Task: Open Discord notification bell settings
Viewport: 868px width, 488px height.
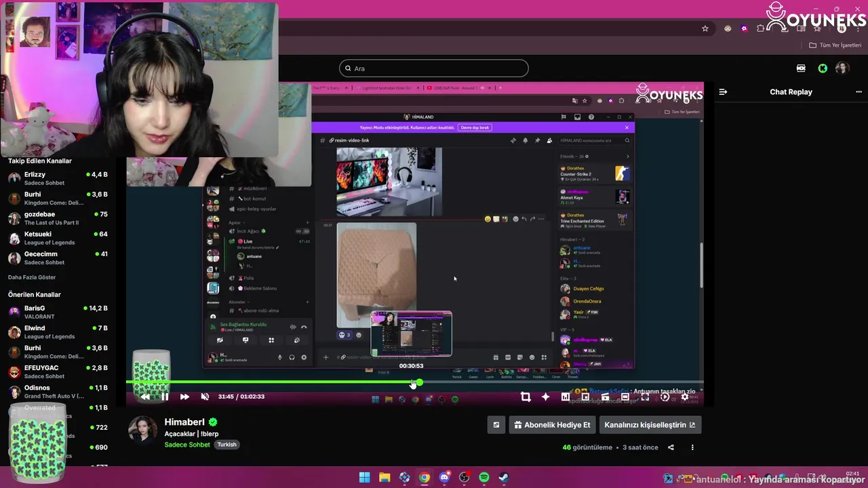Action: (x=525, y=140)
